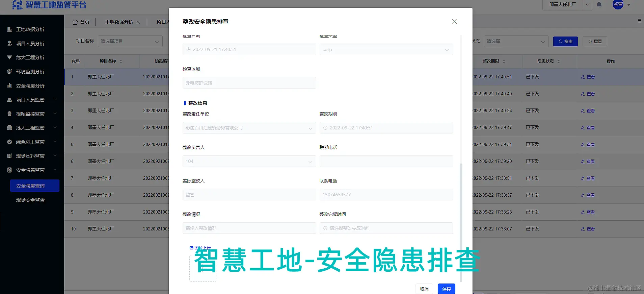Click the 保存 button
The height and width of the screenshot is (294, 644).
click(x=447, y=289)
